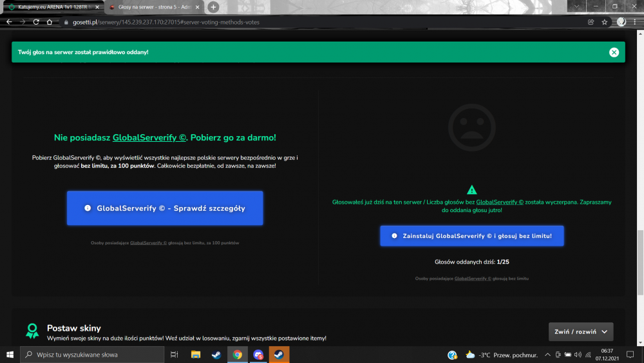
Task: Open Chrome three-dot menu
Action: pos(634,22)
